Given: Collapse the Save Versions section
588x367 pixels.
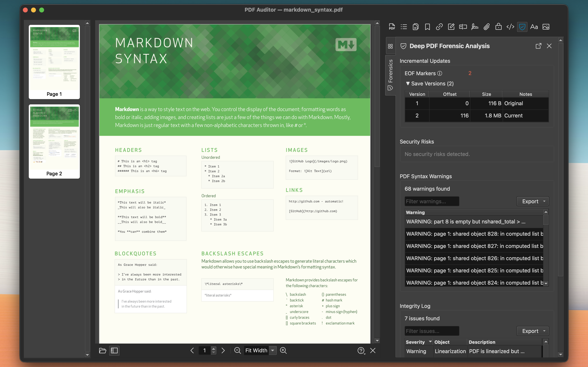Looking at the screenshot, I should [408, 84].
